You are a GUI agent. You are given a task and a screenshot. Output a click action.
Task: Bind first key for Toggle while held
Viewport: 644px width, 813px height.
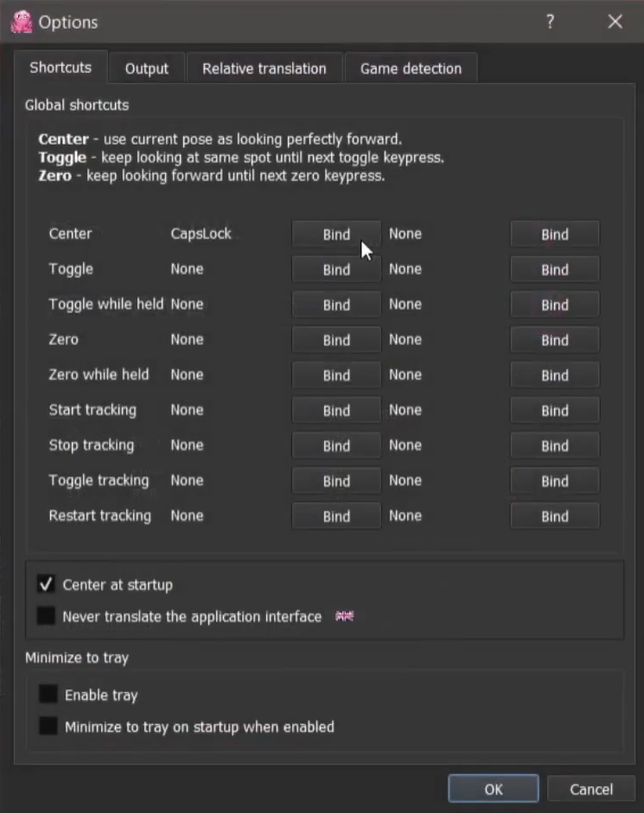pyautogui.click(x=336, y=304)
